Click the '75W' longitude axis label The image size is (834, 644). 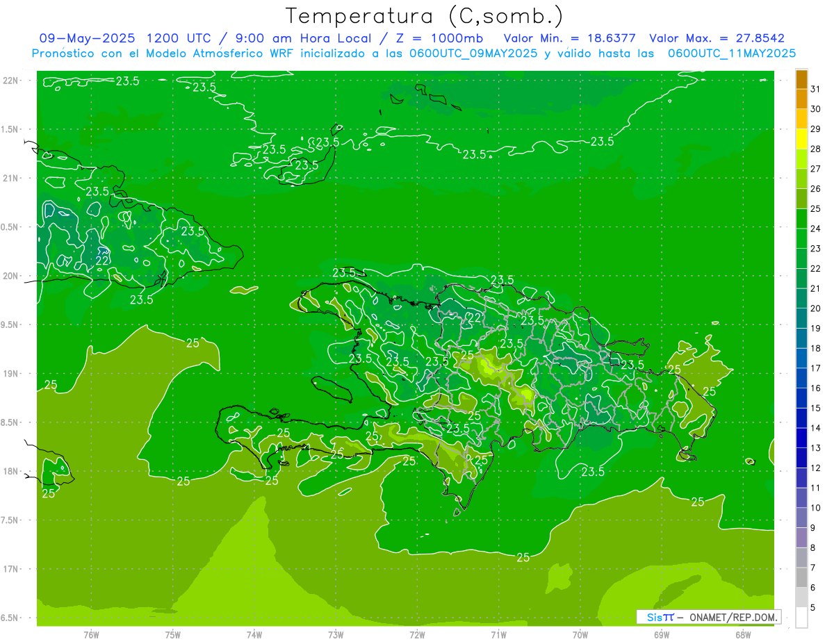[173, 635]
